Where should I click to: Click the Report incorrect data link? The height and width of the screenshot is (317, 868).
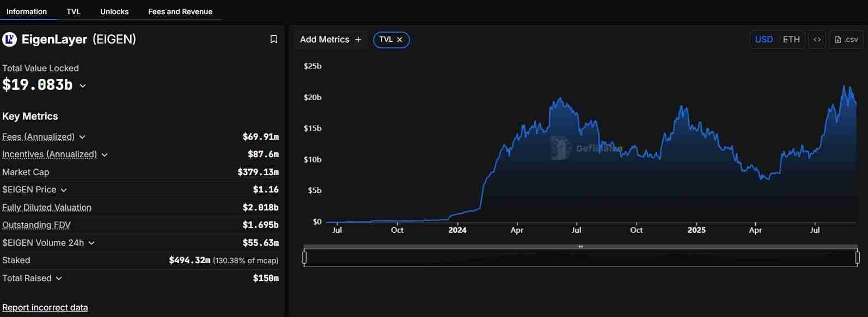(x=45, y=308)
